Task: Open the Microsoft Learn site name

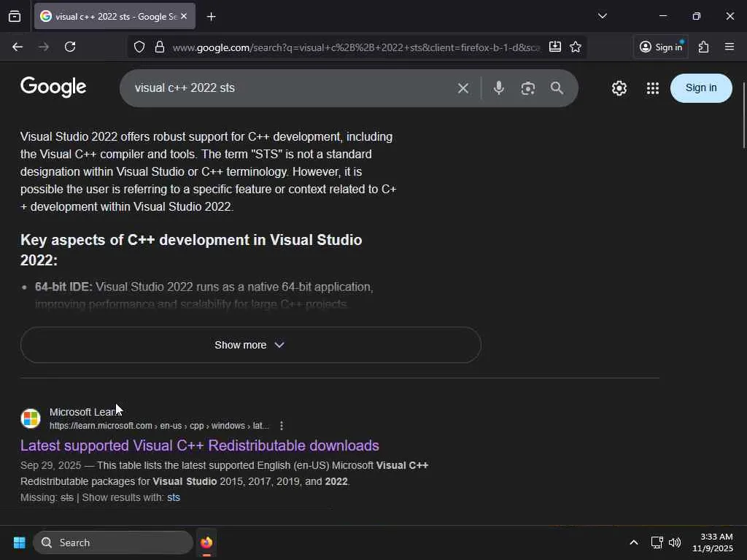Action: click(85, 412)
